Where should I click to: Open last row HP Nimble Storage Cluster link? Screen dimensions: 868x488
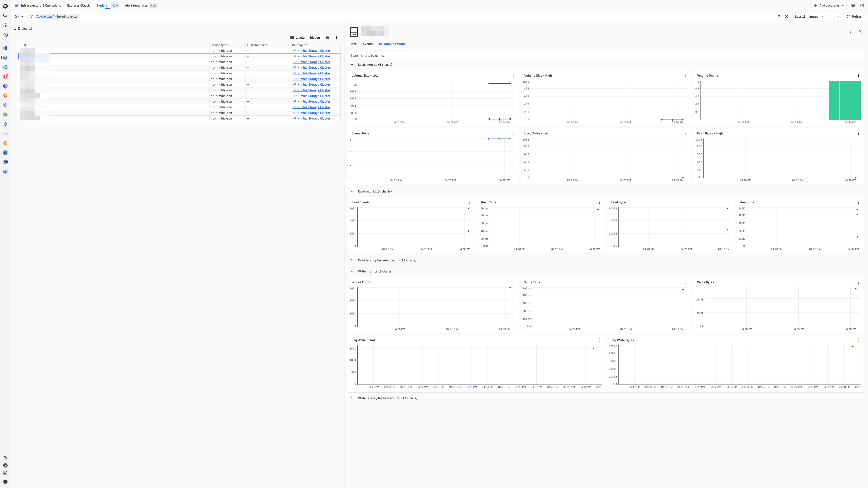point(311,119)
